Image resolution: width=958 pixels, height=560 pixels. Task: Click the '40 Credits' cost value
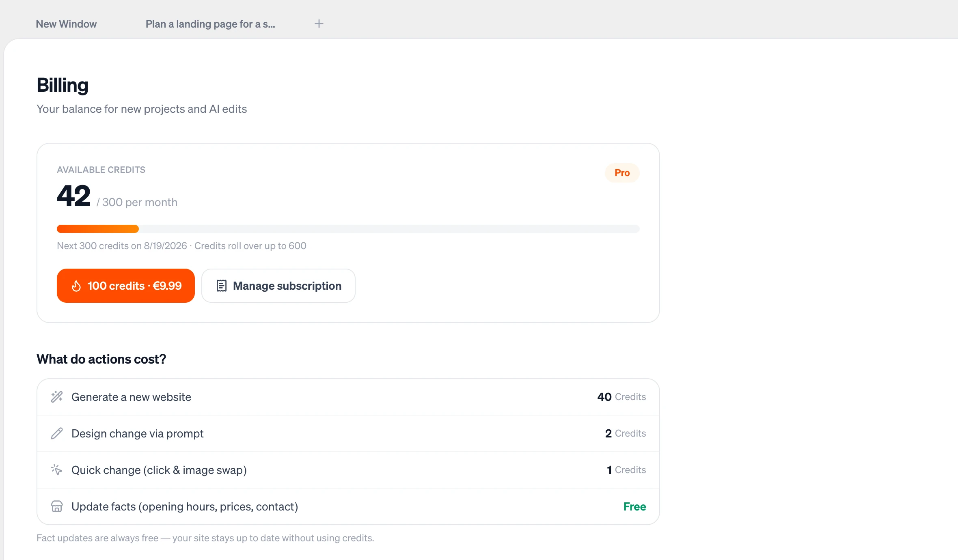pos(621,397)
